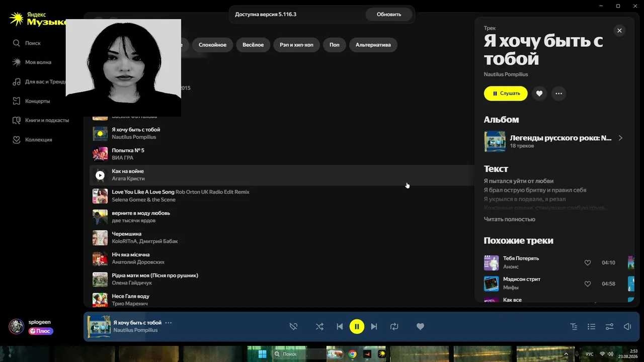
Task: Click the Яндекс Музыка logo
Action: (x=38, y=19)
